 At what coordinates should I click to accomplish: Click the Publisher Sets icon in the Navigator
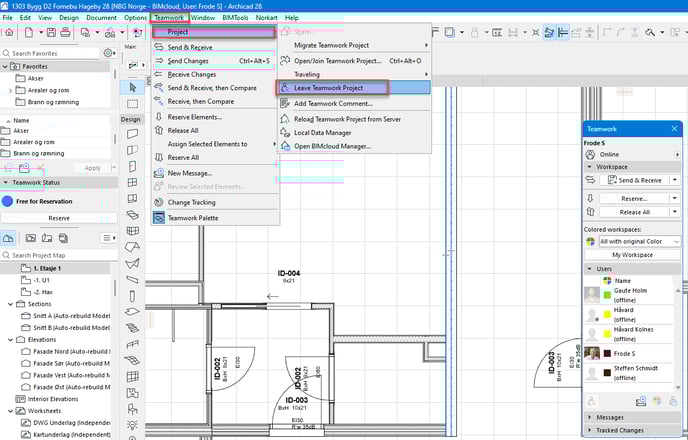coord(63,238)
